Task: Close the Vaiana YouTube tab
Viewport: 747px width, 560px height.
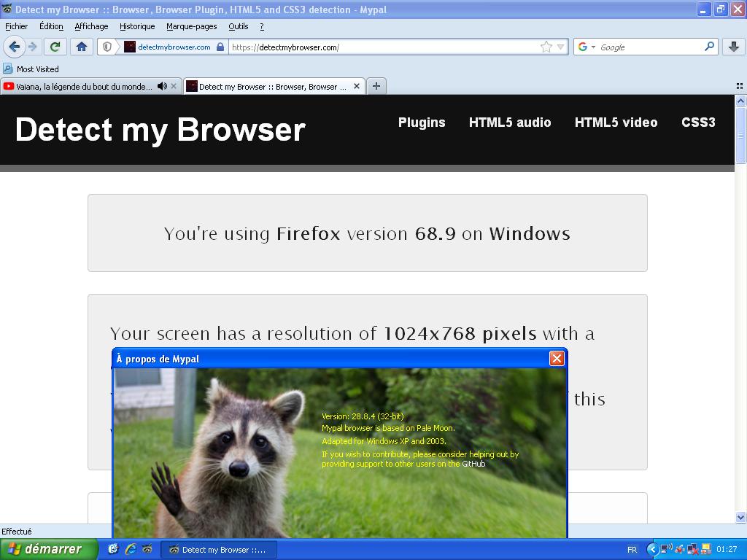Action: click(x=174, y=86)
